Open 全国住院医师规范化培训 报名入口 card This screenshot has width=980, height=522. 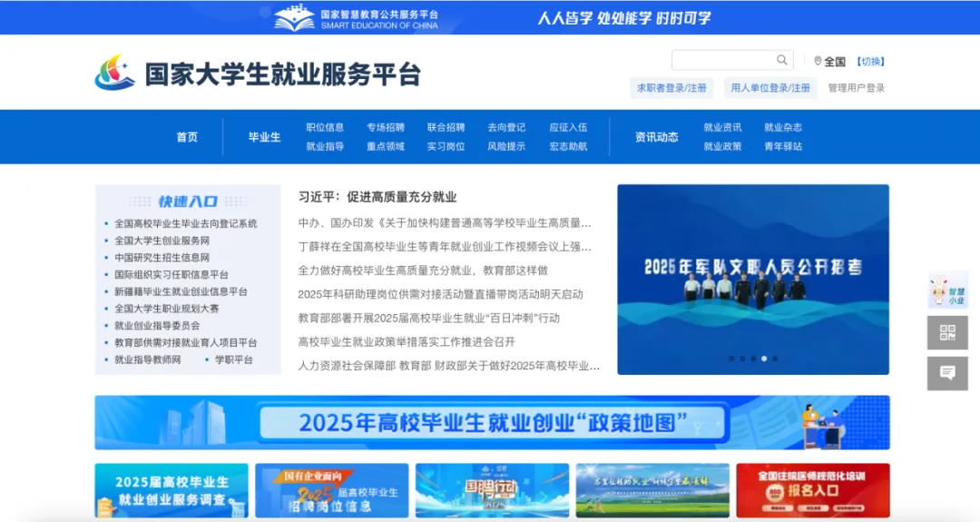coord(813,491)
